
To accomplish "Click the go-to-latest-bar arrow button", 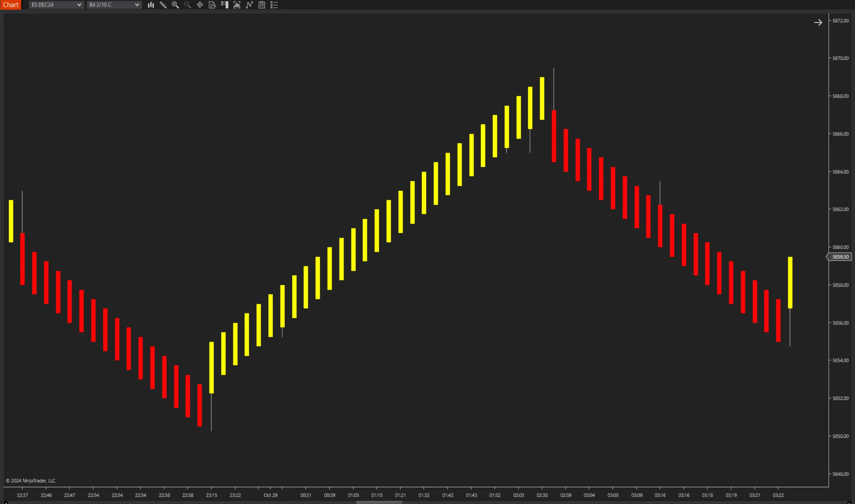I will coord(818,22).
